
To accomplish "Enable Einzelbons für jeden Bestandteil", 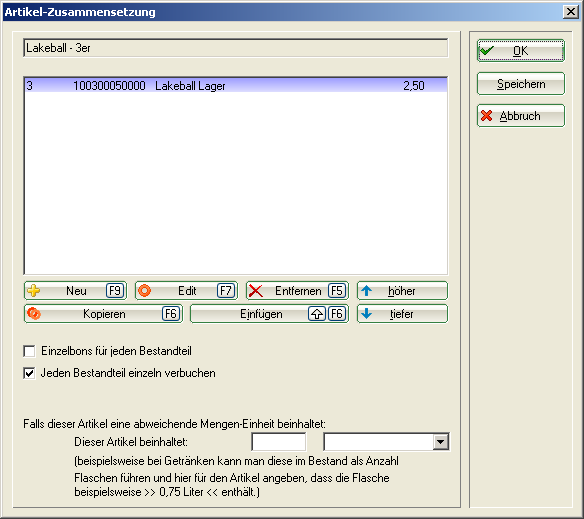I will pyautogui.click(x=29, y=351).
